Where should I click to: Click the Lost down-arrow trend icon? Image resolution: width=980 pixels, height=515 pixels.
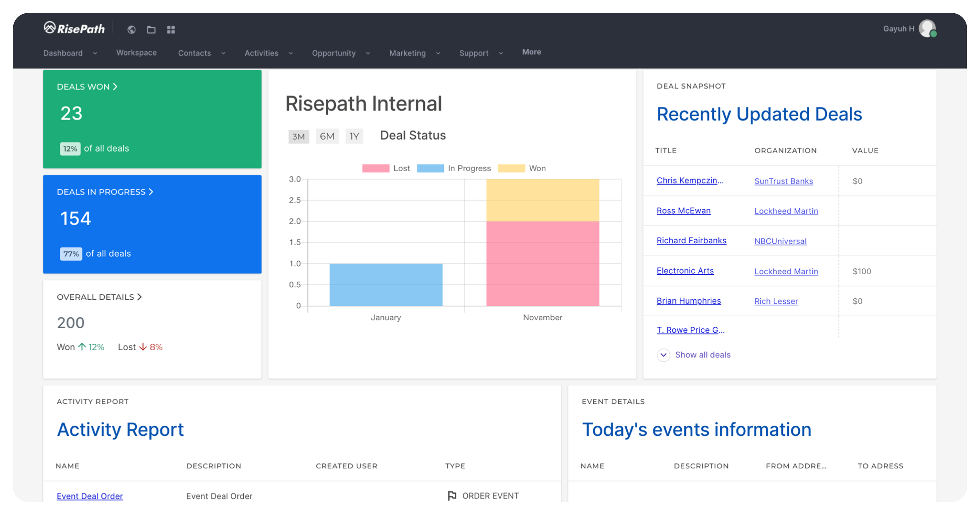click(x=143, y=347)
